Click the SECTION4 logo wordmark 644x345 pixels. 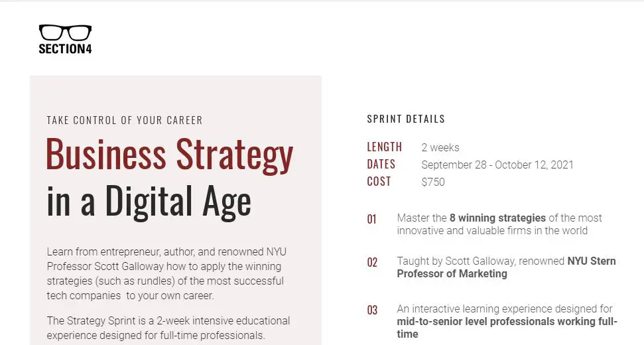point(65,49)
